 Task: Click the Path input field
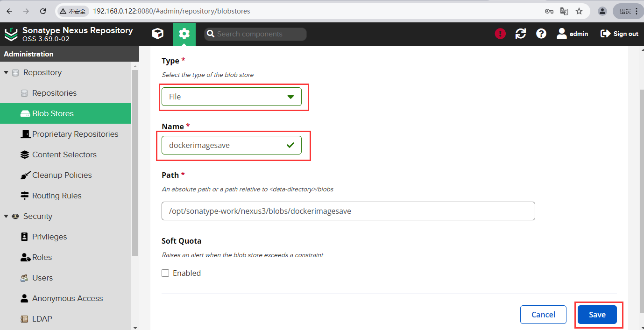coord(348,211)
